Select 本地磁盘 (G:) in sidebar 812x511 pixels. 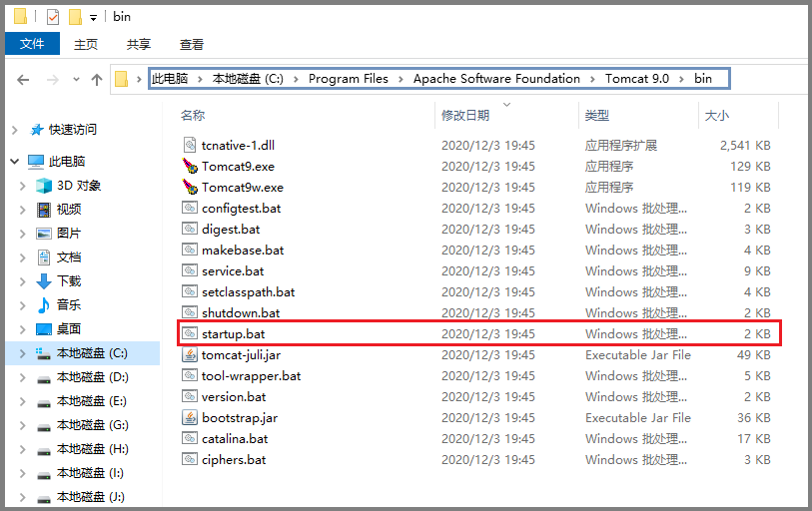point(93,425)
